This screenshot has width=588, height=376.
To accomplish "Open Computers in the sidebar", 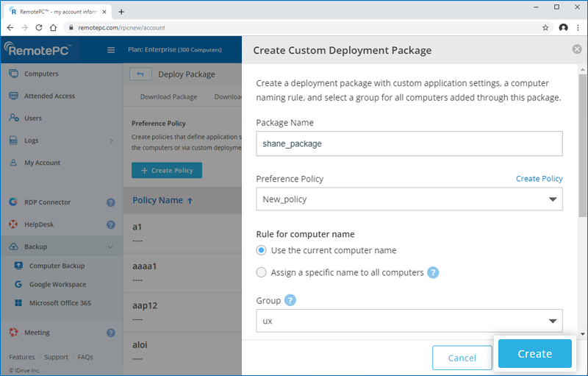I will [x=41, y=74].
